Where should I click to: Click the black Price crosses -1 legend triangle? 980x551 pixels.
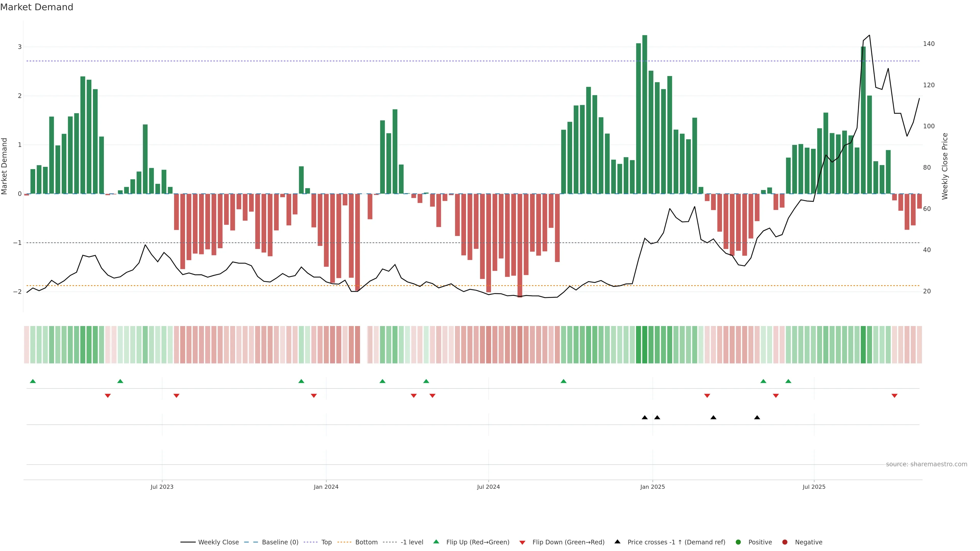[617, 542]
